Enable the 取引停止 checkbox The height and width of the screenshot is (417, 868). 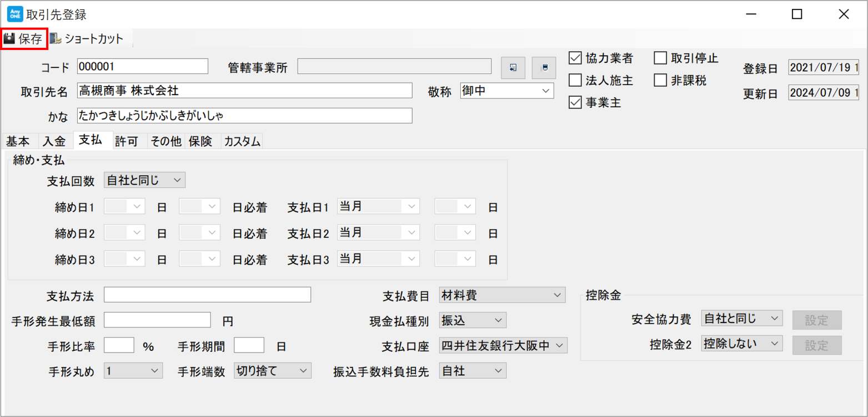coord(660,58)
